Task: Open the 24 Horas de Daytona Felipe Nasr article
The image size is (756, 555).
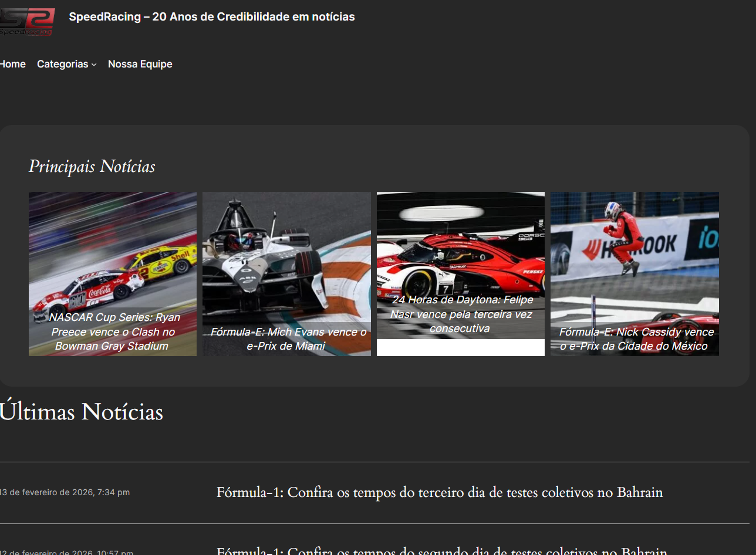Action: coord(461,314)
